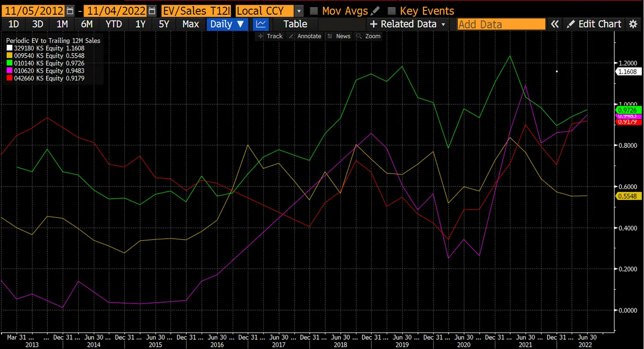Viewport: 644px width, 349px height.
Task: Expand the Related Data menu
Action: pos(408,24)
